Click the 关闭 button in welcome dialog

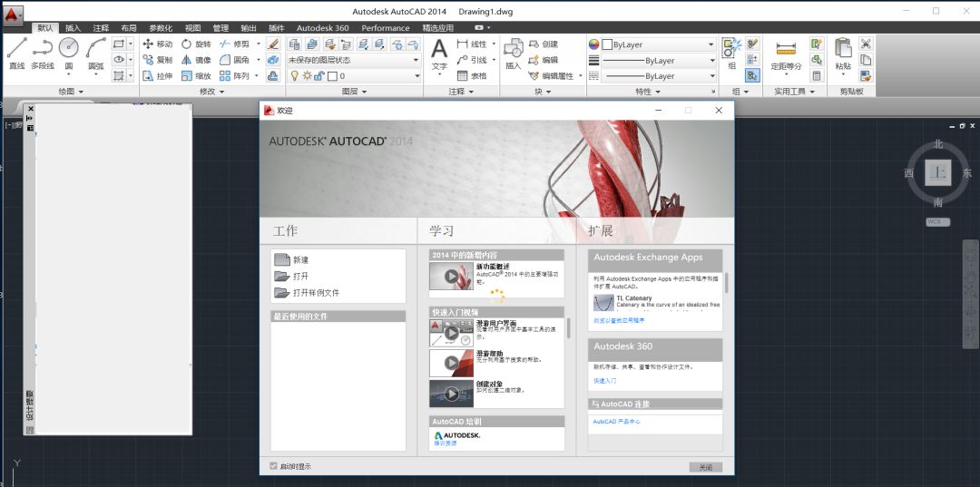click(x=706, y=467)
